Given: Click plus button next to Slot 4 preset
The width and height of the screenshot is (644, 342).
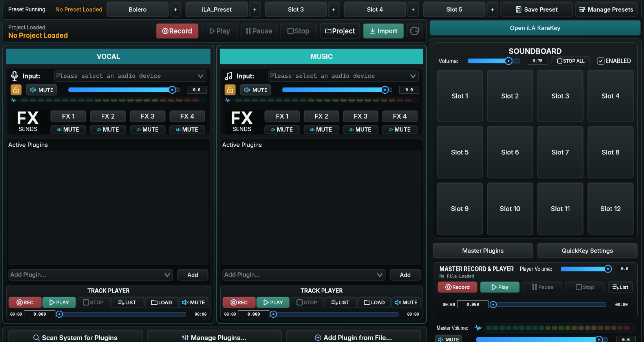Looking at the screenshot, I should click(x=413, y=9).
